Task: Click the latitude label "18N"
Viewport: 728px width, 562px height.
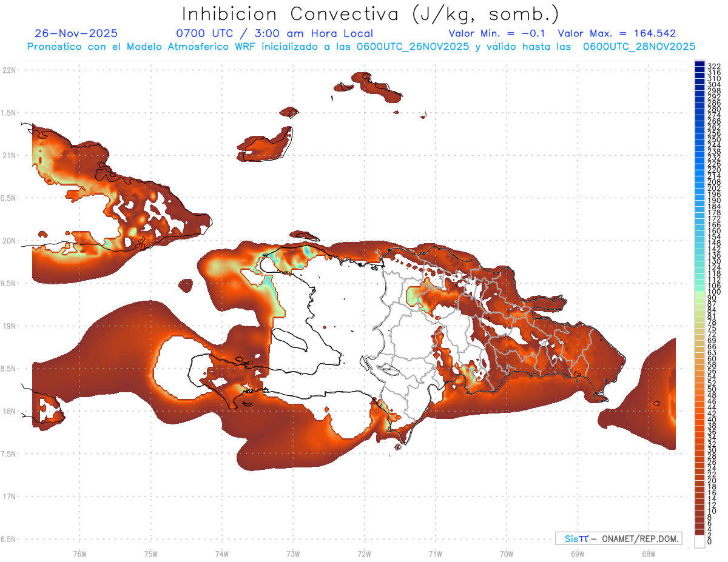Action: tap(8, 411)
